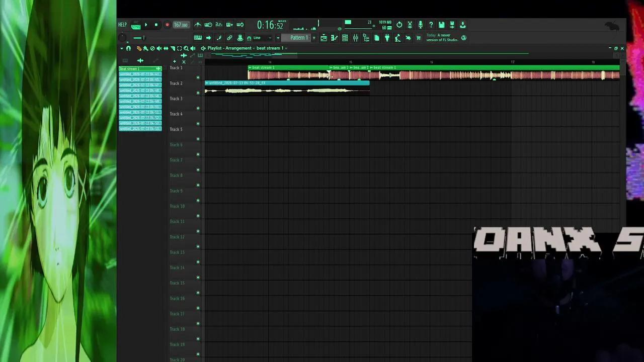The height and width of the screenshot is (362, 644).
Task: Toggle loop recording icon
Action: click(x=240, y=25)
